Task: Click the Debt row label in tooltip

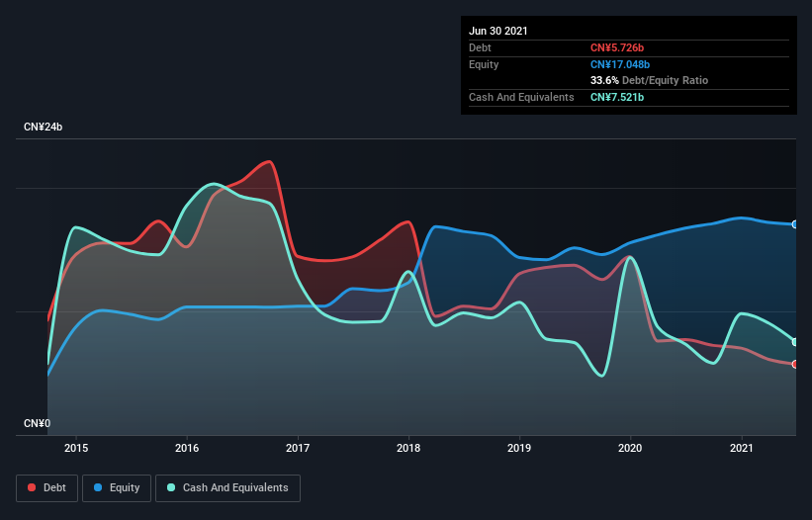Action: 480,48
